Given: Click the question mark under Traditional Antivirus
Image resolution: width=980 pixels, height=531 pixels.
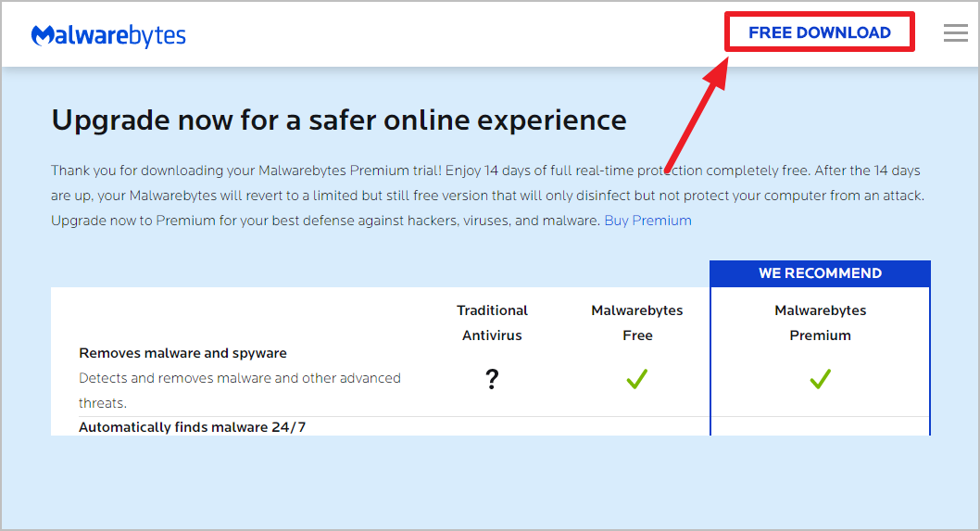Looking at the screenshot, I should coord(493,378).
